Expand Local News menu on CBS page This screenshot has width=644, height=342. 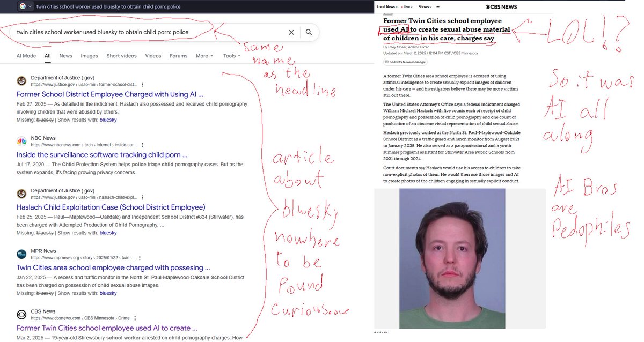pyautogui.click(x=386, y=6)
